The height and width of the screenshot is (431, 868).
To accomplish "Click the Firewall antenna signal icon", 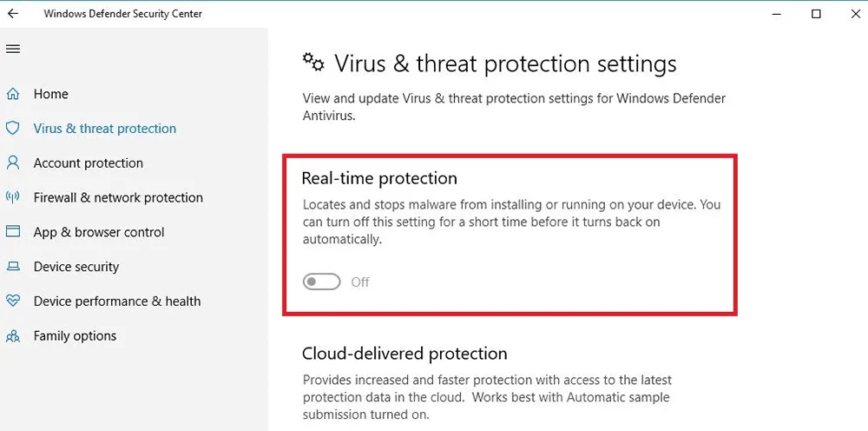I will coord(13,198).
